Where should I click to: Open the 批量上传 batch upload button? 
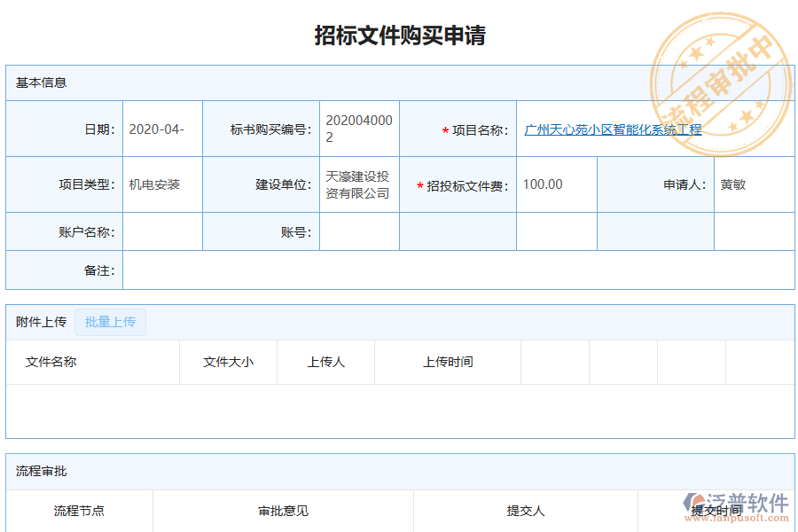click(110, 322)
